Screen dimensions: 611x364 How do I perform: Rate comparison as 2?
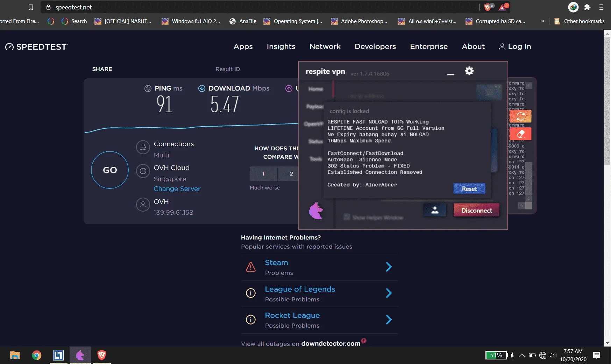tap(291, 174)
